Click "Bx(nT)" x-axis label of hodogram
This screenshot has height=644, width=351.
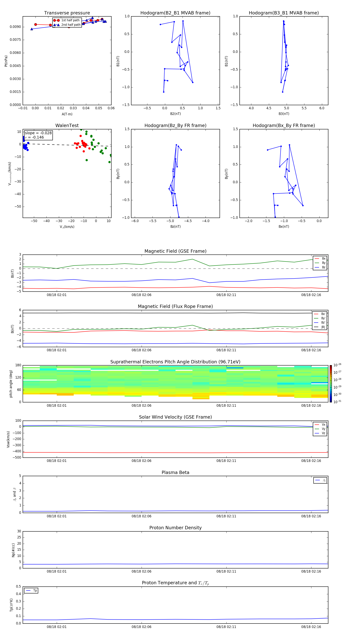pyautogui.click(x=284, y=227)
